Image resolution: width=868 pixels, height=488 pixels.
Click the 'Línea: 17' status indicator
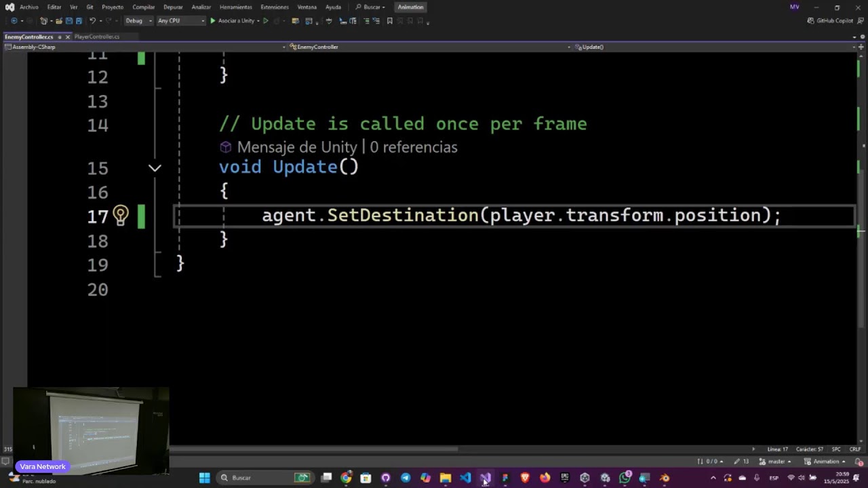pos(778,449)
